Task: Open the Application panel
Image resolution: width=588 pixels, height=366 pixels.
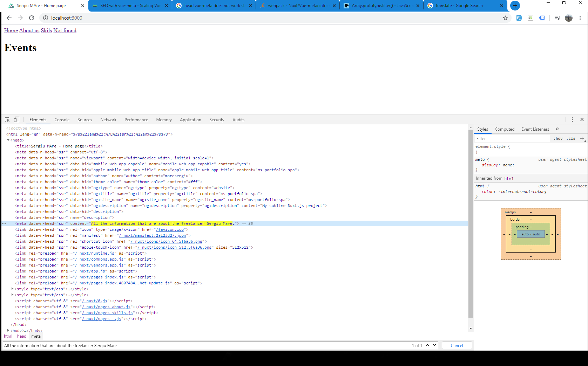Action: pyautogui.click(x=191, y=120)
